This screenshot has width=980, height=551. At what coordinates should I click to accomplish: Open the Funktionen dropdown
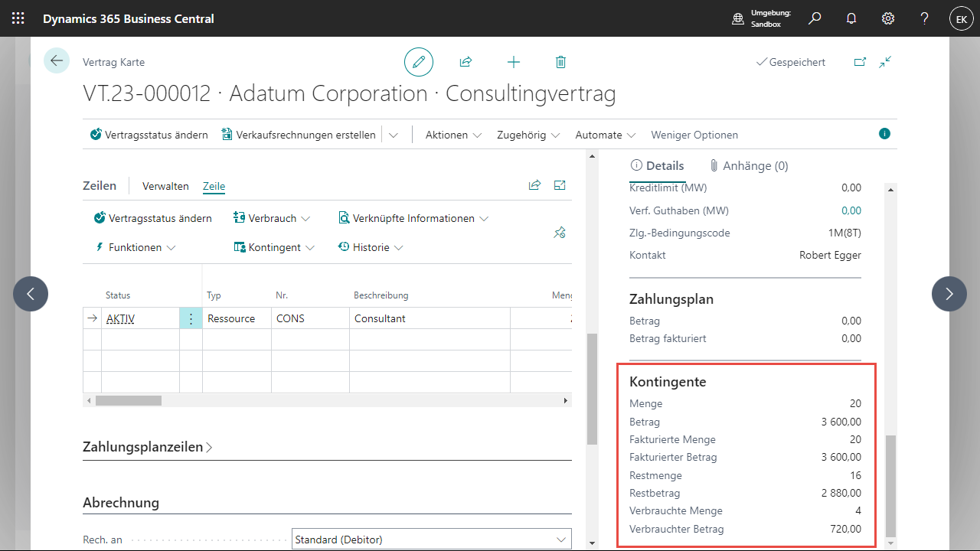tap(135, 247)
